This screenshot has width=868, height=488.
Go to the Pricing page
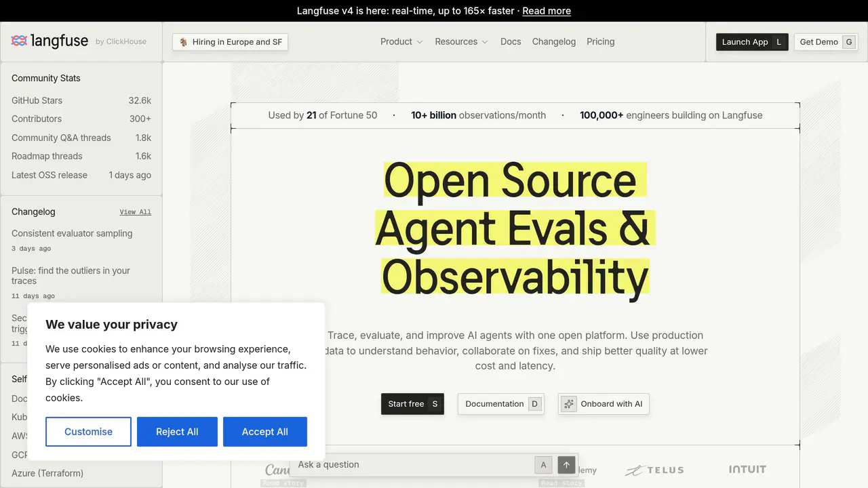point(601,42)
